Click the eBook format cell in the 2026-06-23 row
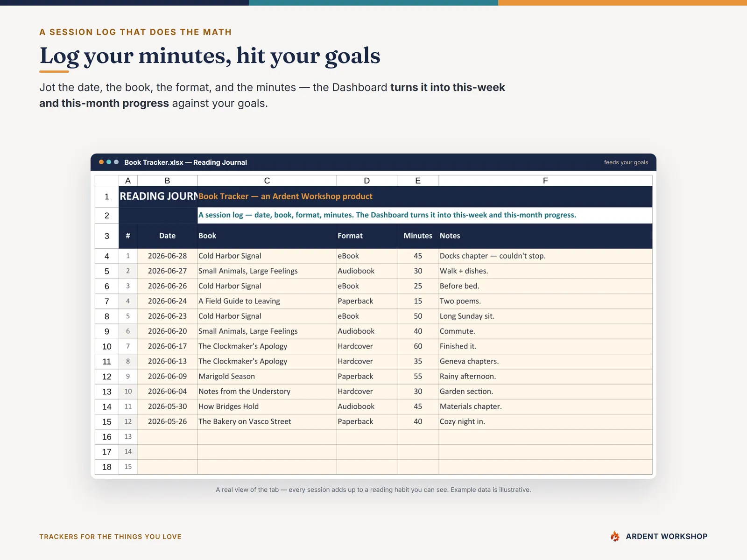 point(366,316)
